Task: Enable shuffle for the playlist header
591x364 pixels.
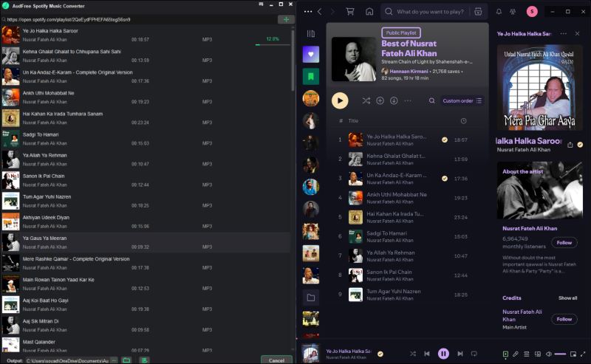Action: tap(366, 100)
